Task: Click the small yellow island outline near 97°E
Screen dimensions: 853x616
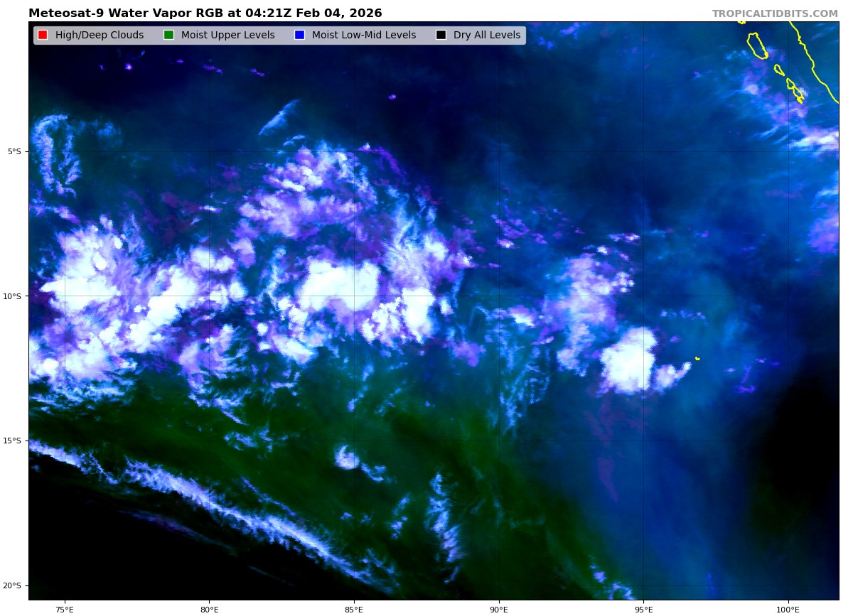Action: pos(697,359)
